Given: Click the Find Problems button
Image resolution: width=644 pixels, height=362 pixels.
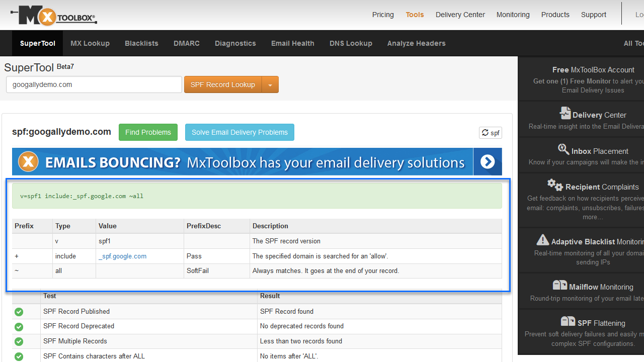Looking at the screenshot, I should click(148, 132).
